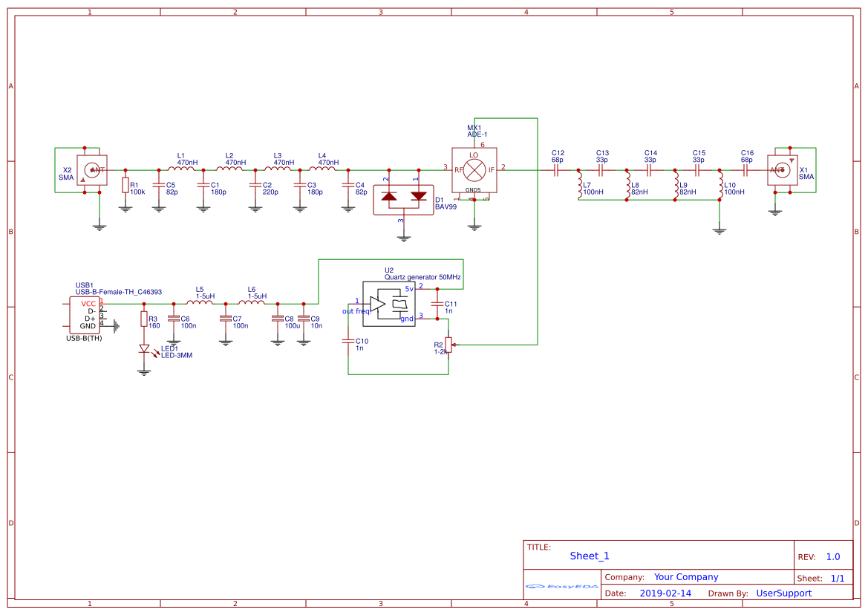Select the Sheet_1 title text

589,556
